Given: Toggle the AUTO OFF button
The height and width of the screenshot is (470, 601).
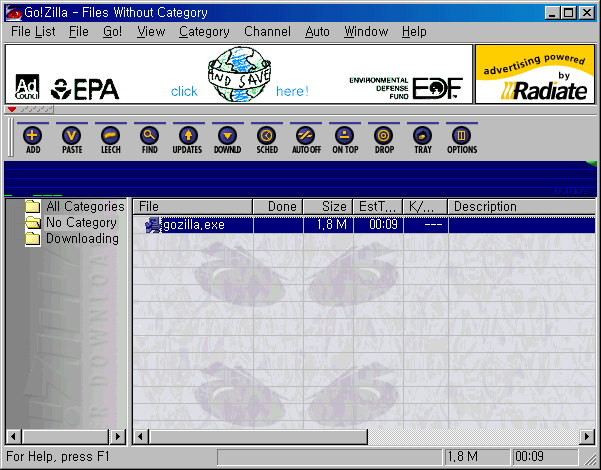Looking at the screenshot, I should pos(306,136).
